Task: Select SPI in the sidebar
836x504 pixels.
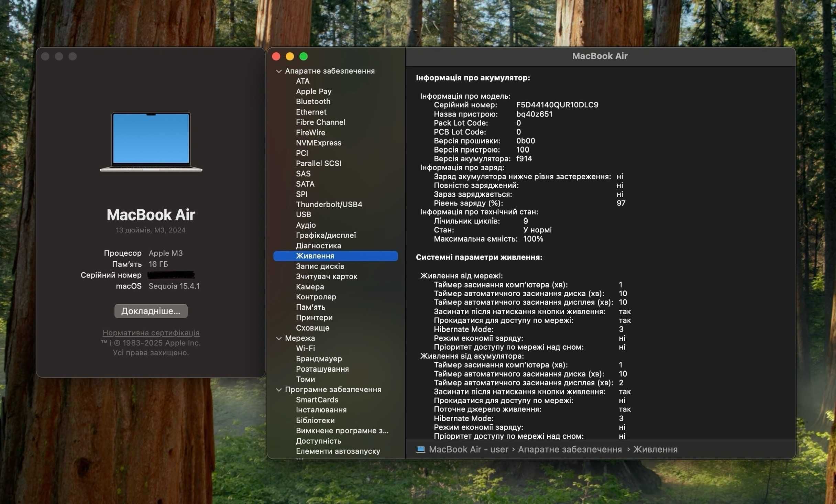Action: tap(301, 194)
